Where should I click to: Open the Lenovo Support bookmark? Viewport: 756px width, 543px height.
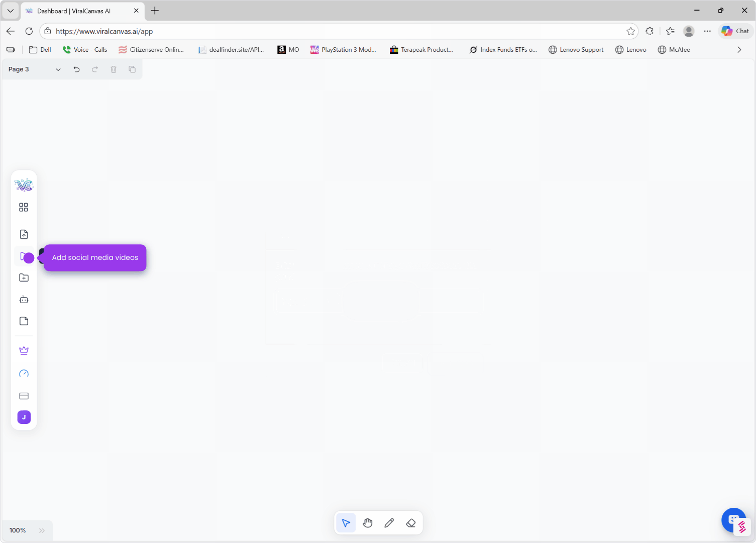576,50
